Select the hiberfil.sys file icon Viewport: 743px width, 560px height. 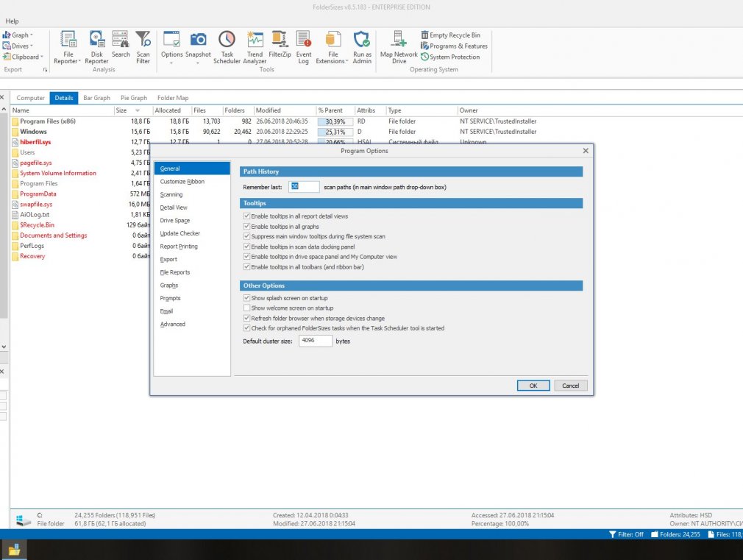15,142
